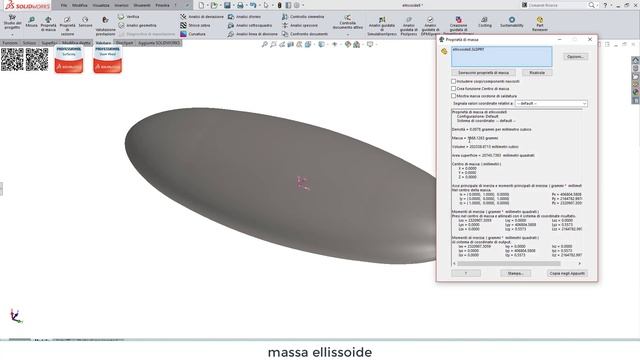Click the Opzioni button in mass dialog
Image resolution: width=640 pixels, height=360 pixels.
tap(576, 56)
